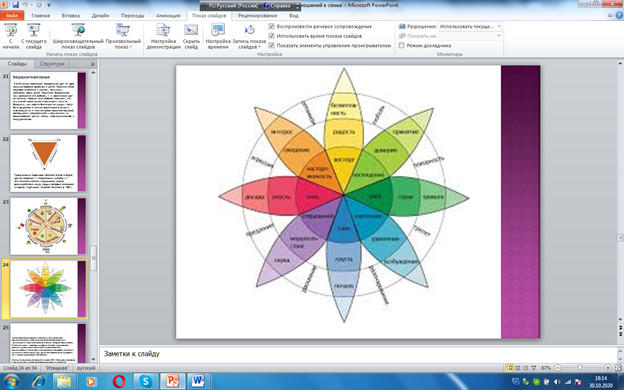Adjust the zoom slider in status bar
The image size is (624, 390).
(580, 368)
